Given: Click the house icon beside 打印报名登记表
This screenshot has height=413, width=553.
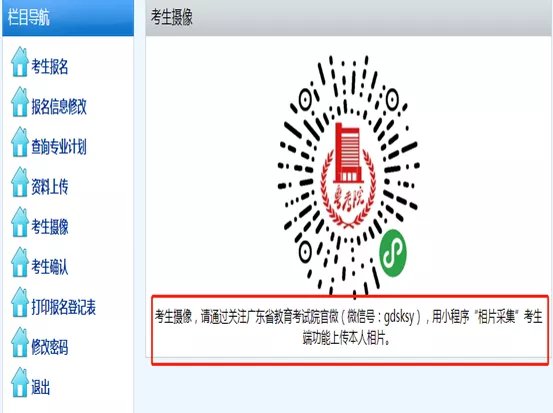Looking at the screenshot, I should click(x=19, y=302).
